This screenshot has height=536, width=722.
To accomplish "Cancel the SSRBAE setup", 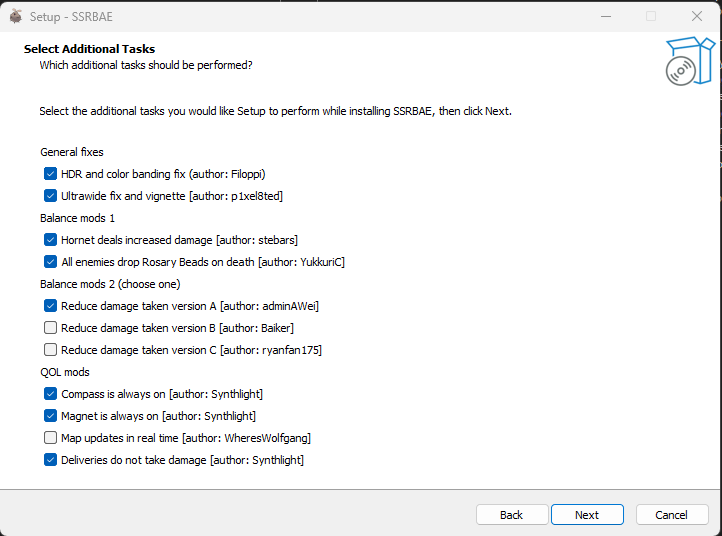I will point(672,515).
